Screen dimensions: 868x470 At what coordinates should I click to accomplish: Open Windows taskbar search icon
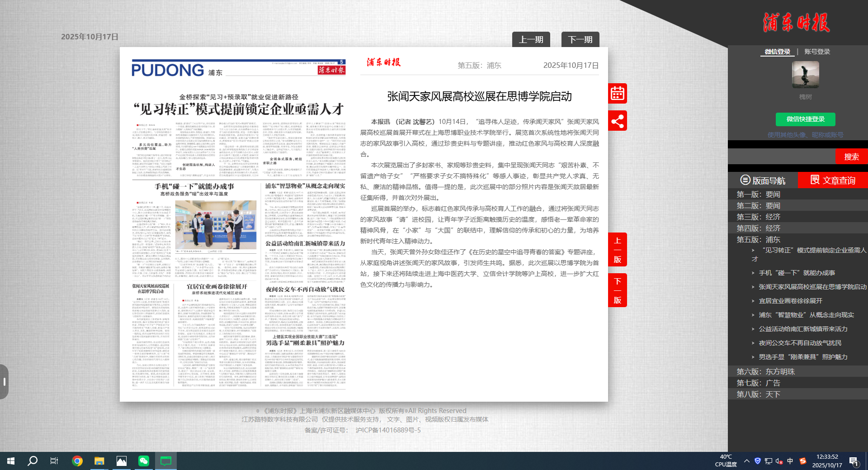(x=33, y=461)
